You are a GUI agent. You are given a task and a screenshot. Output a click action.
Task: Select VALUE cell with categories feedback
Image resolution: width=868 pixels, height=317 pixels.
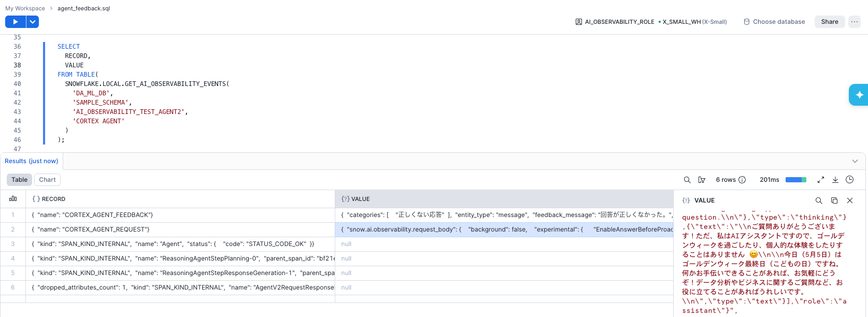coord(504,215)
